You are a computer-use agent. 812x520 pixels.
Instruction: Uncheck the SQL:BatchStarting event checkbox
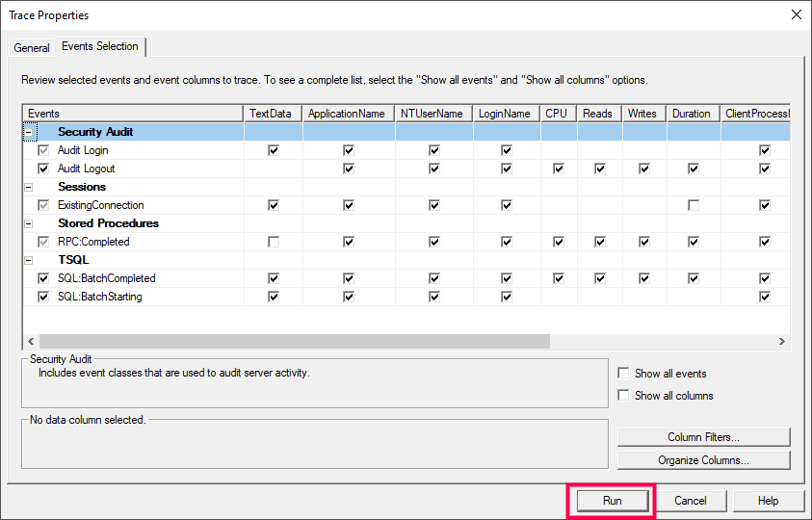[x=43, y=297]
